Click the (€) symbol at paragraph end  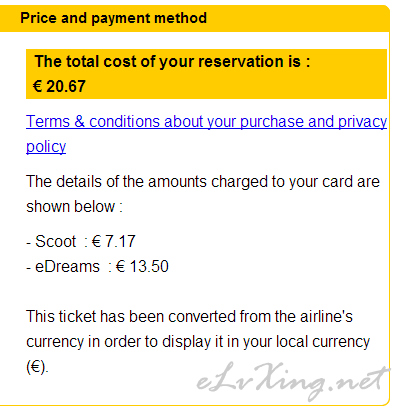pyautogui.click(x=37, y=368)
